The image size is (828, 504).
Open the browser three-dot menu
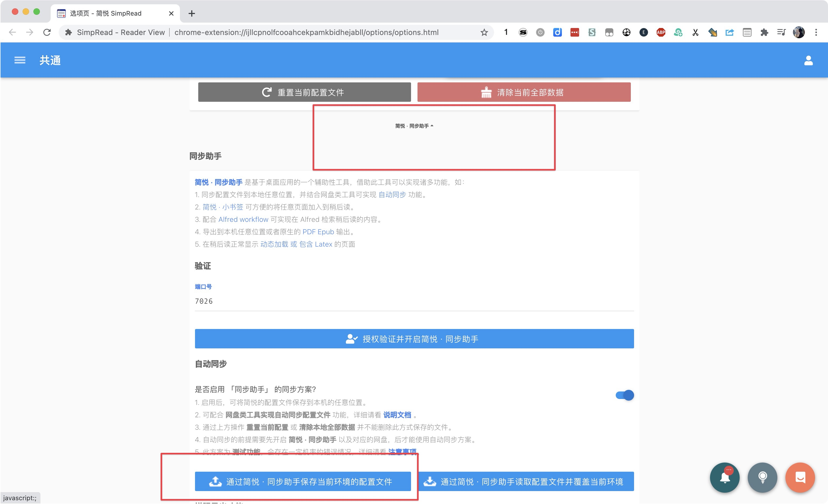click(x=817, y=32)
